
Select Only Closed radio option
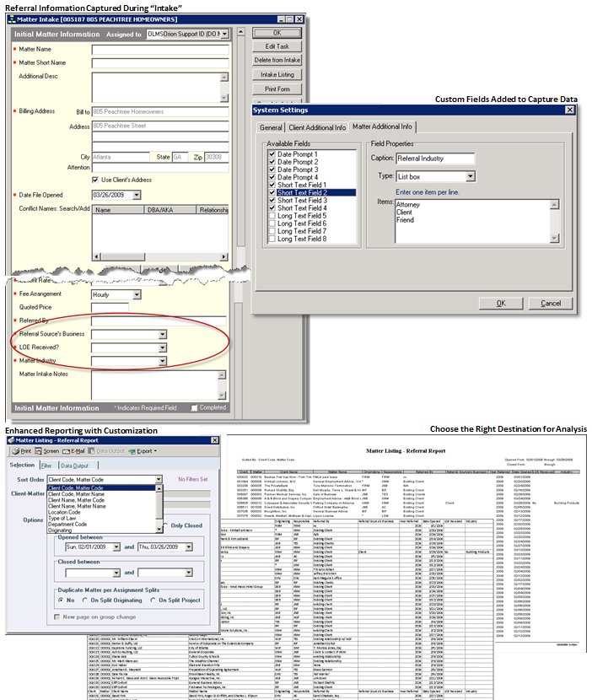pyautogui.click(x=165, y=525)
